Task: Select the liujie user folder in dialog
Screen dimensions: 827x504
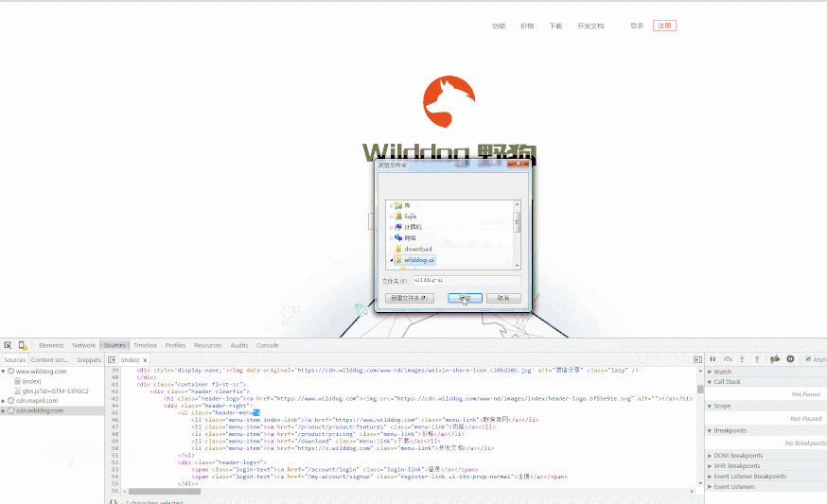Action: tap(406, 217)
